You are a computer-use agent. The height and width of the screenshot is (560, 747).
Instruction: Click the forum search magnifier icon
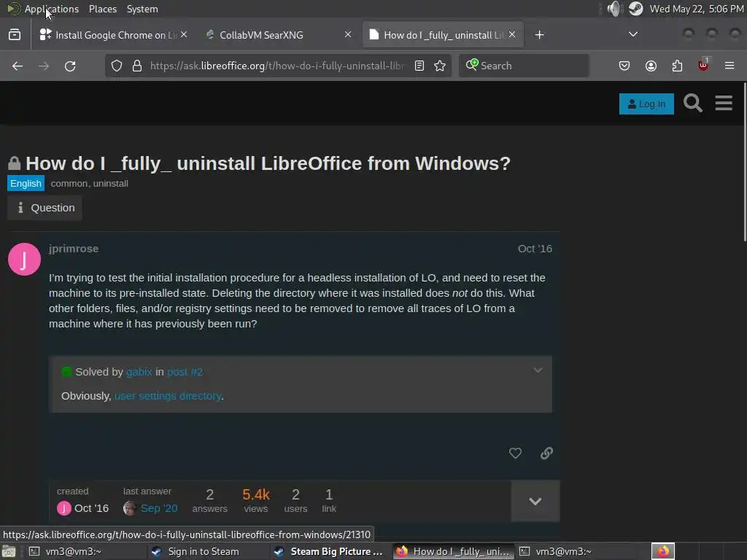(693, 104)
